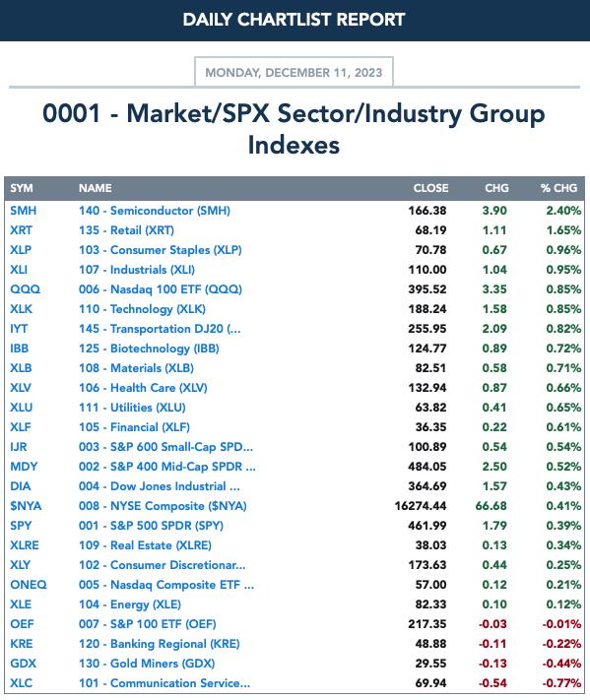Click the CLOSE column header
590x700 pixels.
430,188
